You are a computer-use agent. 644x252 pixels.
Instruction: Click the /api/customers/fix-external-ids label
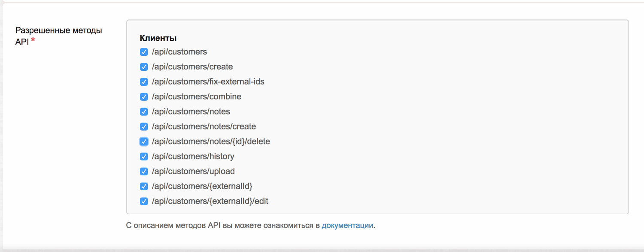208,81
